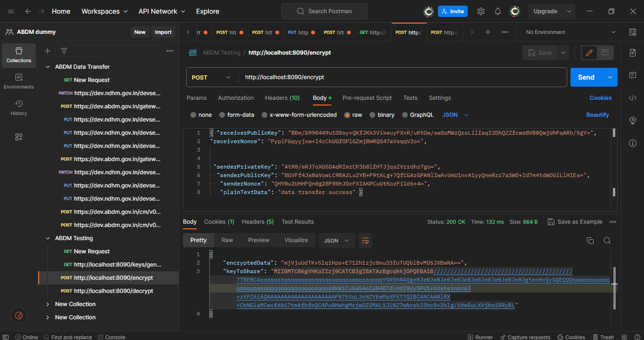Viewport: 644px width, 340px height.
Task: Open comments panel in right sidebar
Action: 633,75
